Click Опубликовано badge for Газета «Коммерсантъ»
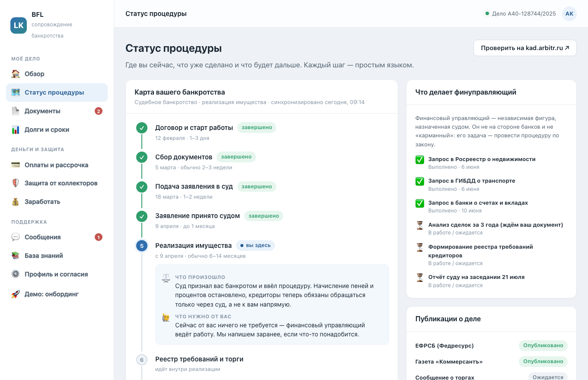The height and width of the screenshot is (380, 588). [x=543, y=361]
